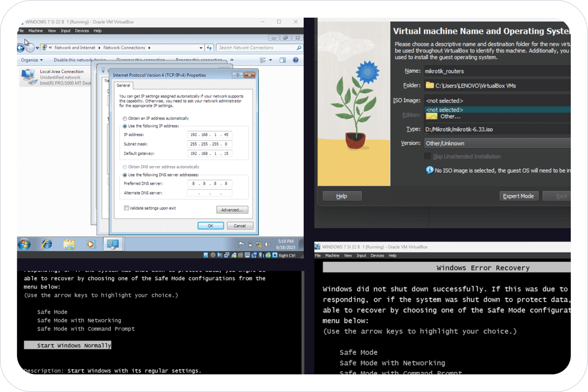Click the control panel icon in address bar

[x=44, y=48]
